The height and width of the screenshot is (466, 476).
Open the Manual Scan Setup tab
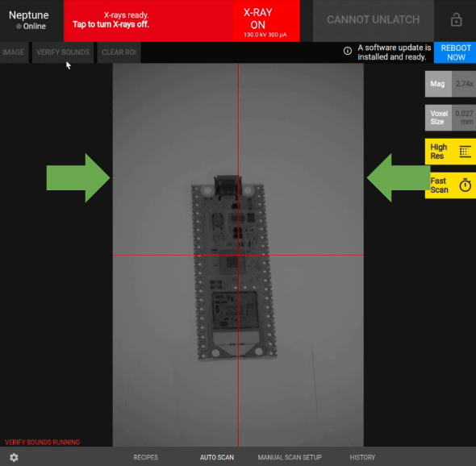290,457
